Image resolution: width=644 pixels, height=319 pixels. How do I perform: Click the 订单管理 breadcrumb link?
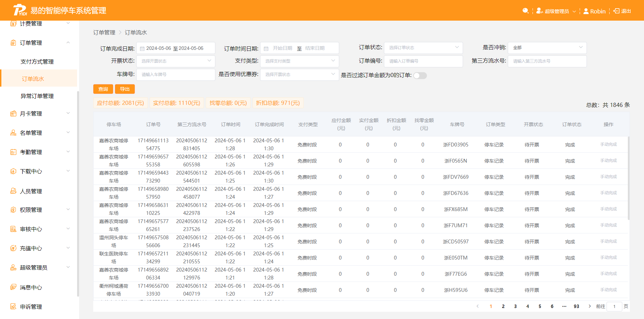coord(104,32)
